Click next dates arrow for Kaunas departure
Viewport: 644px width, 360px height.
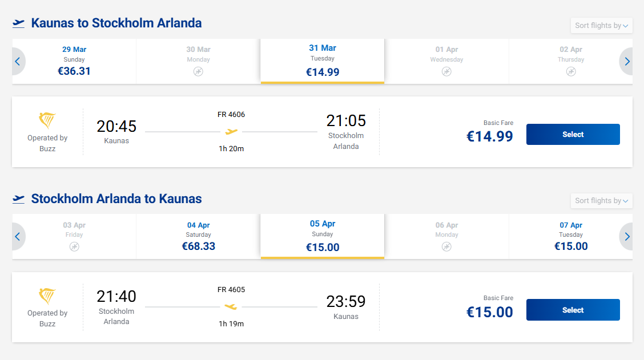coord(627,62)
